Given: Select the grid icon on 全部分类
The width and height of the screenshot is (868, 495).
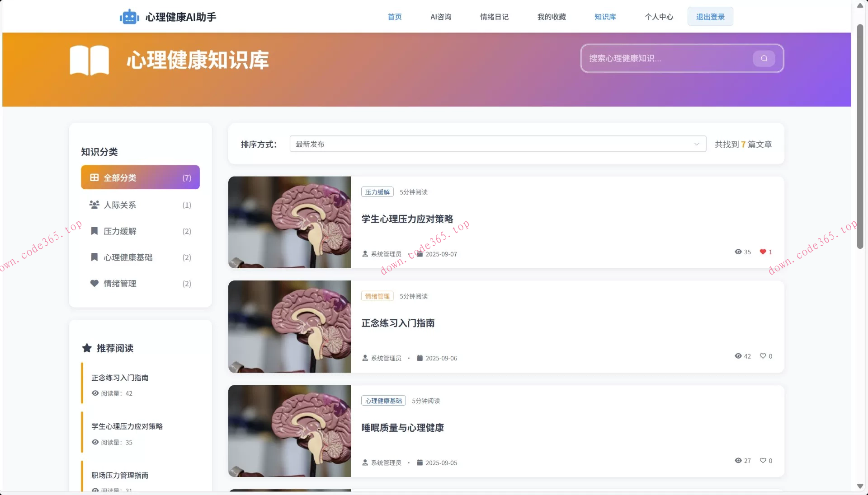Looking at the screenshot, I should coord(94,177).
